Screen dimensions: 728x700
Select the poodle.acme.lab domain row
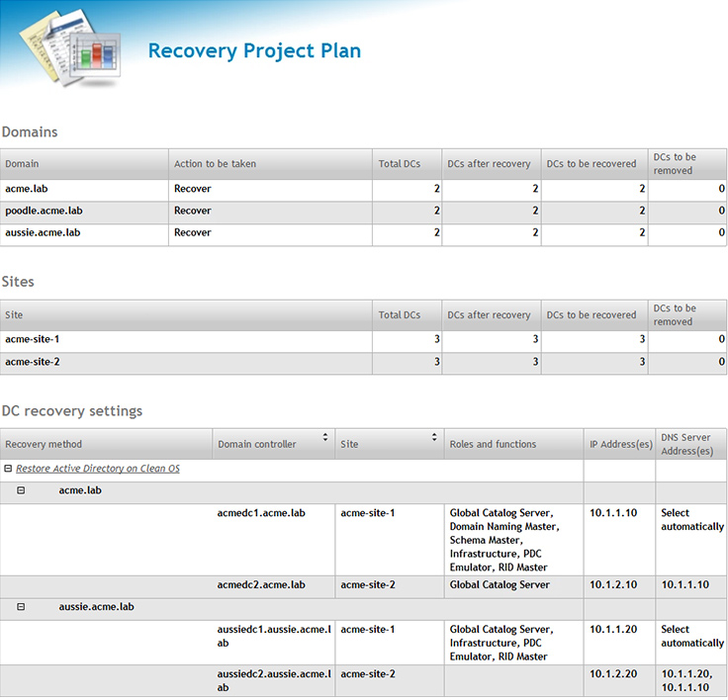point(364,213)
